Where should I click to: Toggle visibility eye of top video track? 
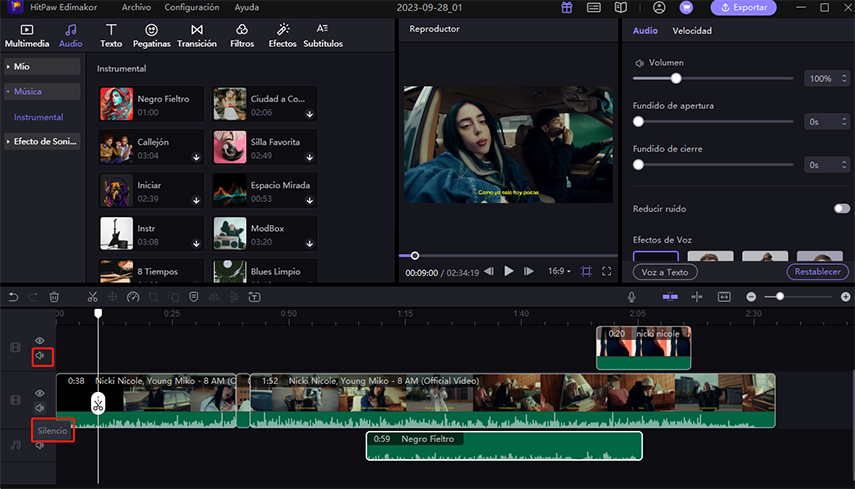pyautogui.click(x=40, y=341)
